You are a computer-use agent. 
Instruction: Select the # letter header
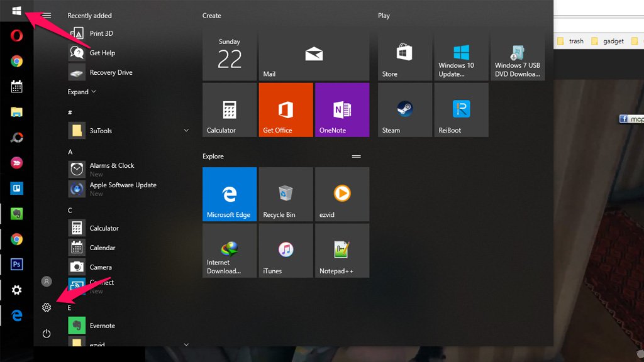click(70, 112)
